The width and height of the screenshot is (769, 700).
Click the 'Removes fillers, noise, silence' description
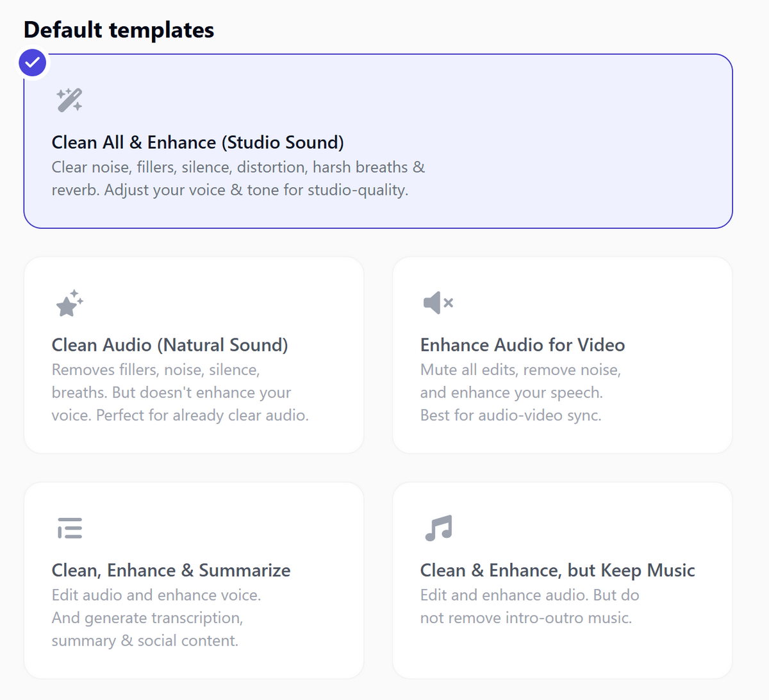[x=156, y=370]
